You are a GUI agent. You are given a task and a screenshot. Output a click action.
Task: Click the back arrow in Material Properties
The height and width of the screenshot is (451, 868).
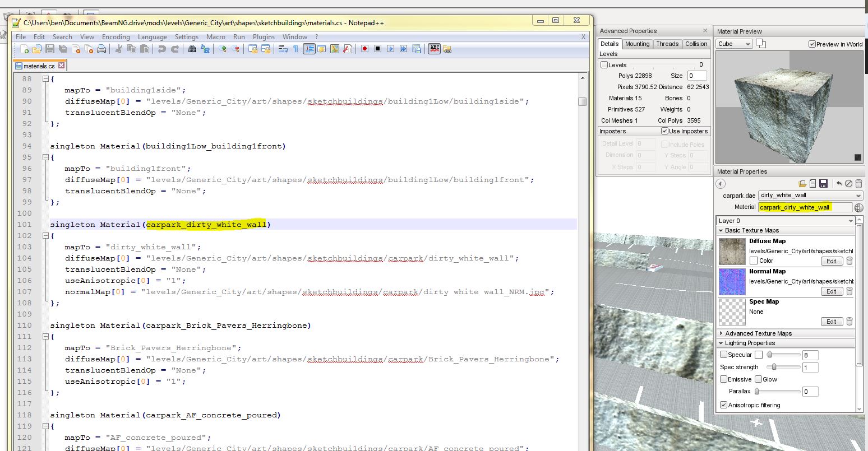tap(721, 184)
